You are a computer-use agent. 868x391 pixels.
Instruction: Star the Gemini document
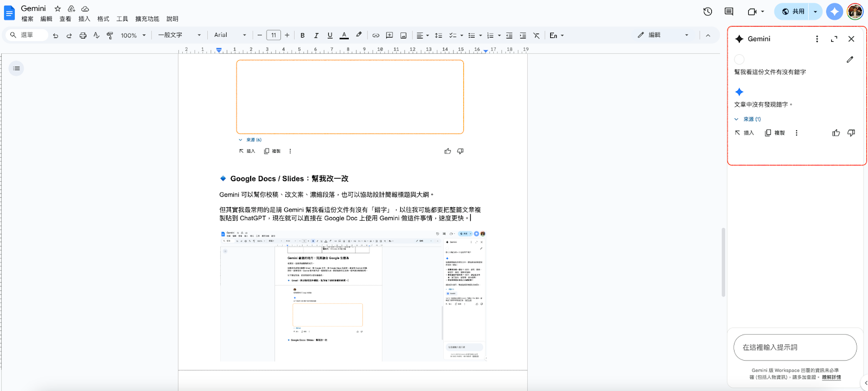tap(58, 9)
